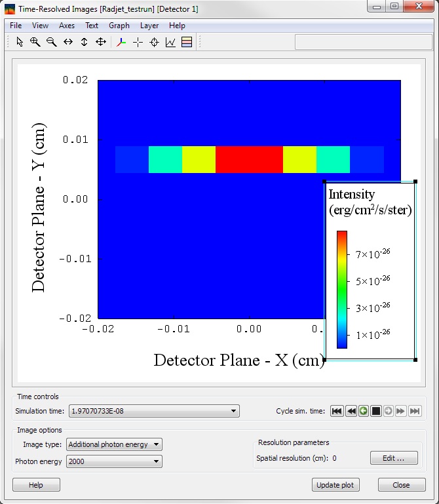The height and width of the screenshot is (504, 439).
Task: Click the Update plot button
Action: tap(336, 485)
